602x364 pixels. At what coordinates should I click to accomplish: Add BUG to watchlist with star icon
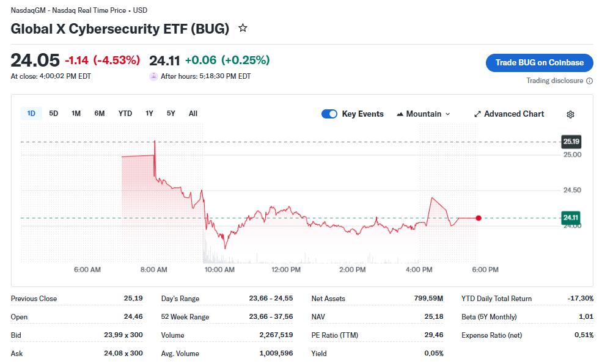(x=243, y=28)
